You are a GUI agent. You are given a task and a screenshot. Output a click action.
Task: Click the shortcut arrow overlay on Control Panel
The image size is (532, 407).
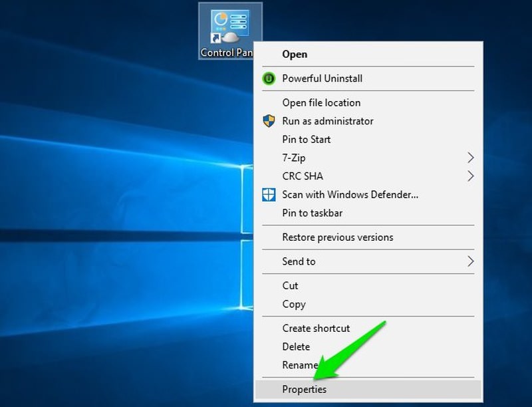[x=217, y=39]
